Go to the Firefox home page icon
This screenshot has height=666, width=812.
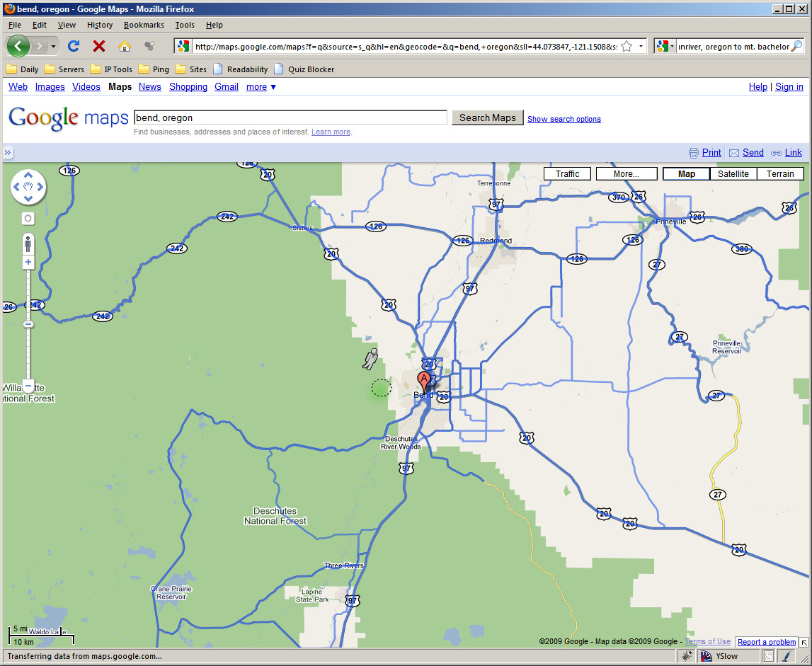[x=124, y=46]
